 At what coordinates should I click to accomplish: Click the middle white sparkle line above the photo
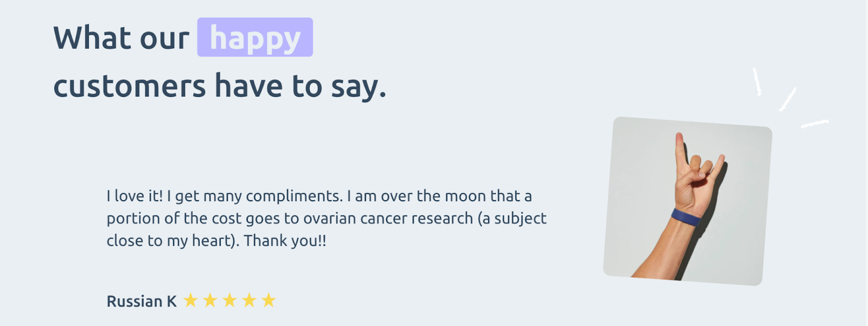tap(788, 99)
